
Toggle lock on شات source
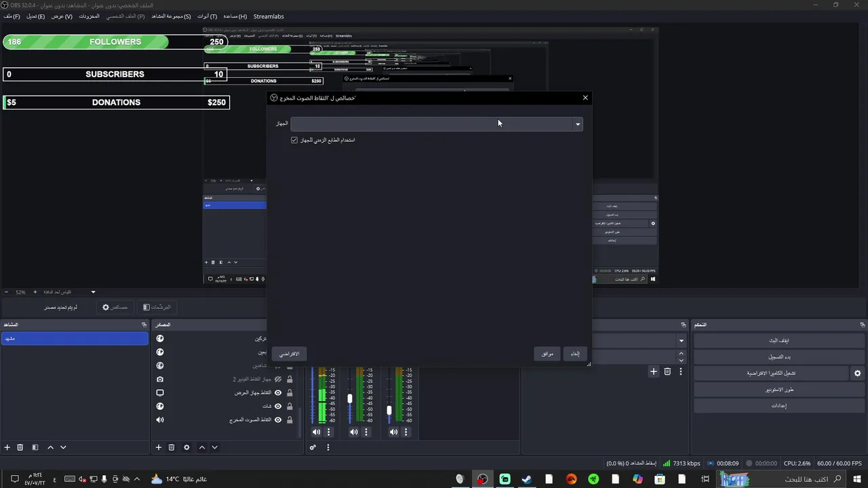click(x=290, y=406)
